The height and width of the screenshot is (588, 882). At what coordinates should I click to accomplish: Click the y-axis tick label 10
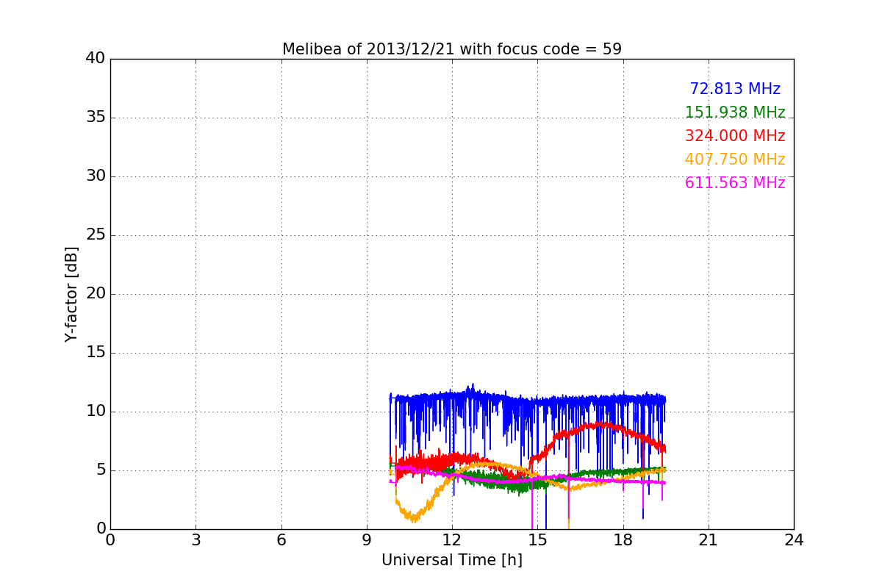pos(96,412)
